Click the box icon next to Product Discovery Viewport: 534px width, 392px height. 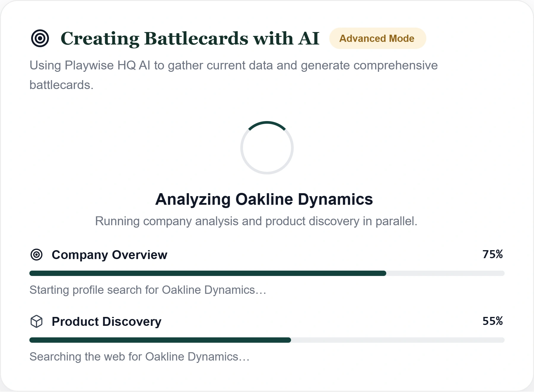coord(36,321)
